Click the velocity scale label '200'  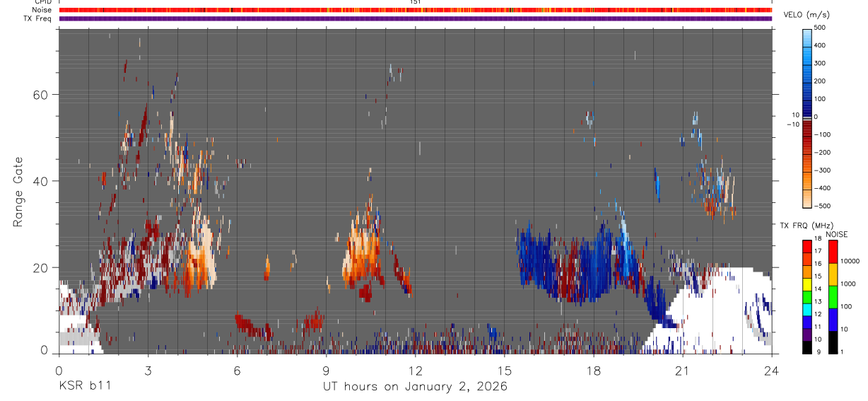click(821, 81)
